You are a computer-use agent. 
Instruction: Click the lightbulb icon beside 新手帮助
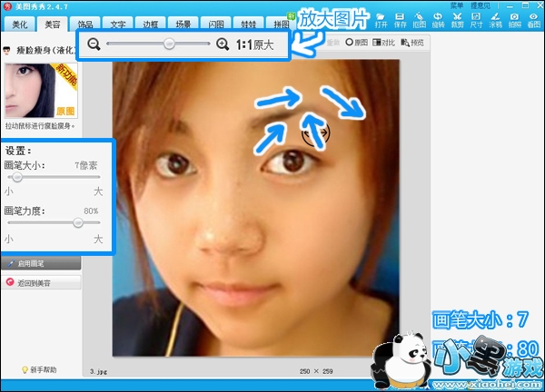point(25,370)
